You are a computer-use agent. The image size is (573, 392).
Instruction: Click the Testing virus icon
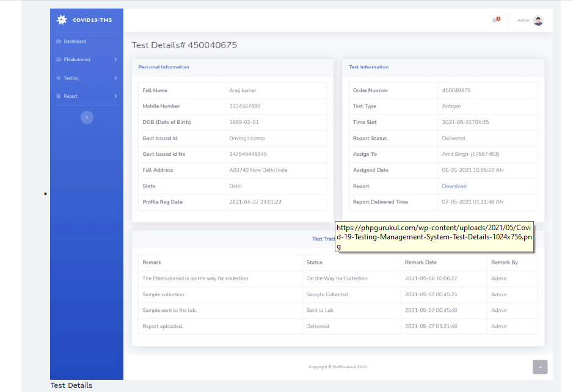tap(59, 78)
